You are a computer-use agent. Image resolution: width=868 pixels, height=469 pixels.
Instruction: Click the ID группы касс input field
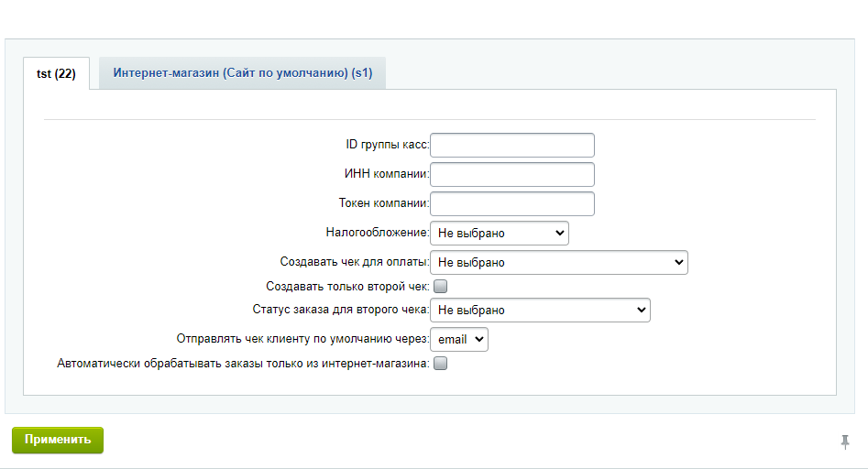[x=512, y=146]
